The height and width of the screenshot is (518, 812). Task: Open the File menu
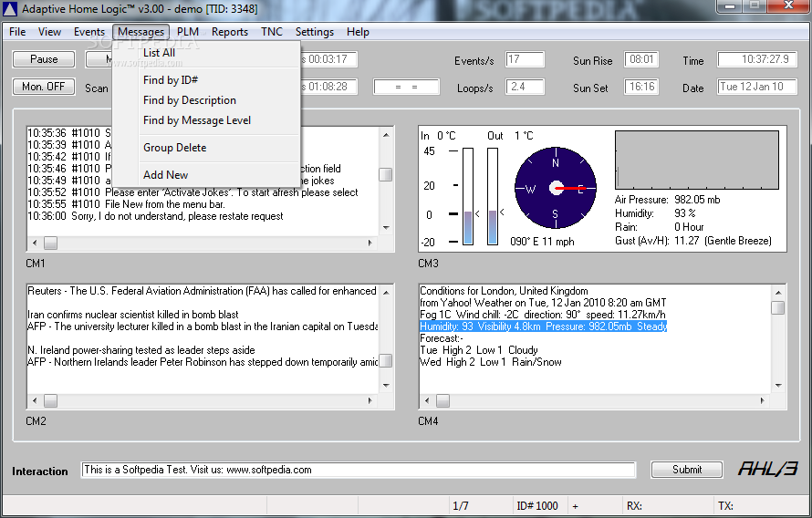(x=17, y=32)
